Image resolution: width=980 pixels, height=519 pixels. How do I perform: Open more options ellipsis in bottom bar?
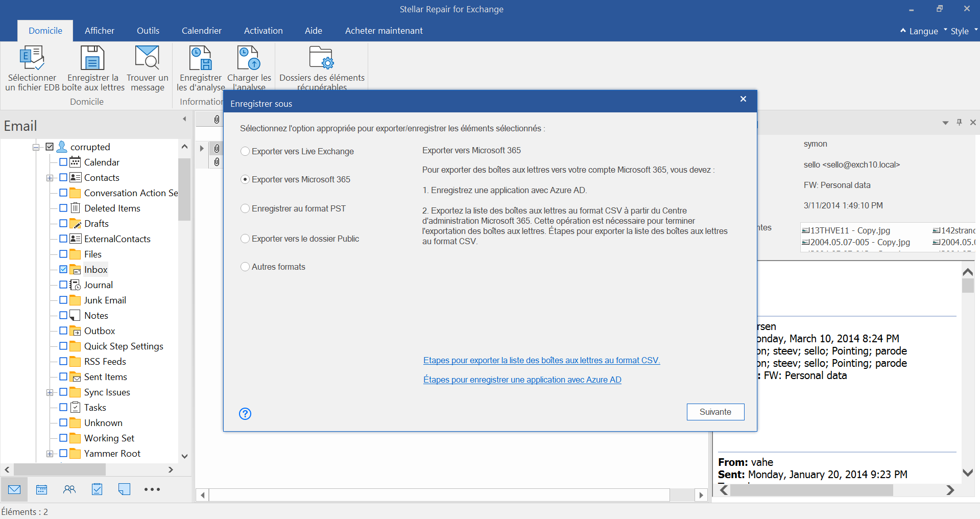tap(152, 489)
